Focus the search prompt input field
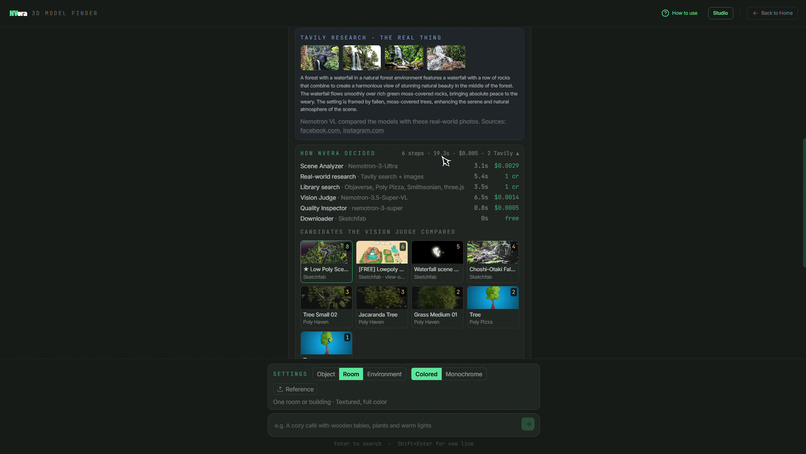Image resolution: width=806 pixels, height=454 pixels. click(396, 426)
